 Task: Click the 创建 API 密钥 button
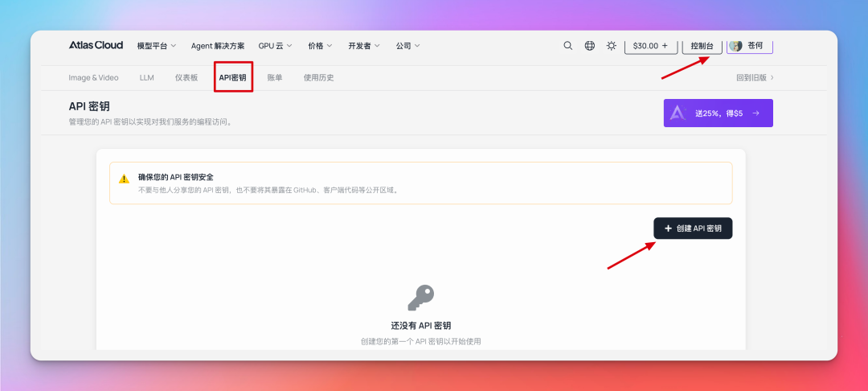tap(693, 228)
